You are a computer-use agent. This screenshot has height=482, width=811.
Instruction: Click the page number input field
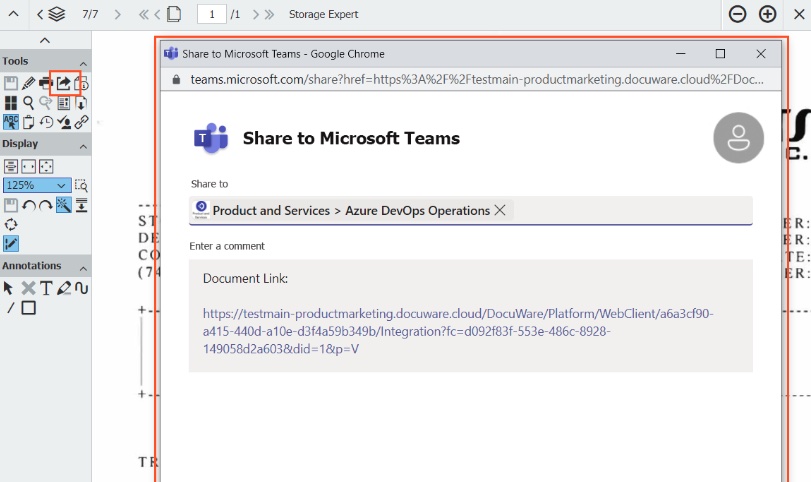(x=211, y=14)
